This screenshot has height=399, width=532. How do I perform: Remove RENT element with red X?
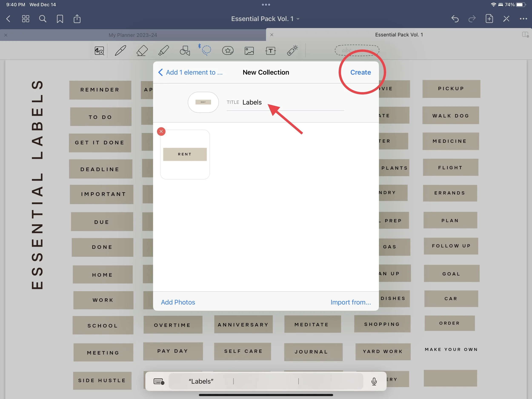pyautogui.click(x=161, y=131)
